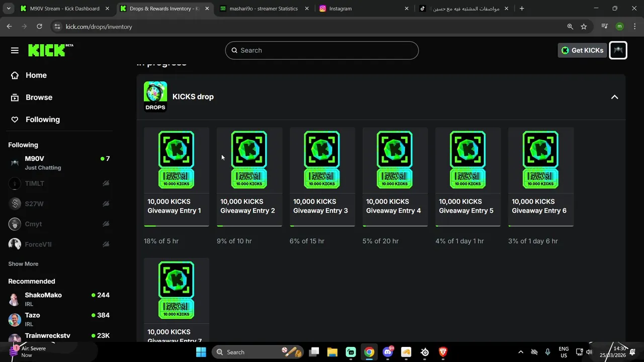Select '9% of 10 hr' progress text

pyautogui.click(x=234, y=241)
